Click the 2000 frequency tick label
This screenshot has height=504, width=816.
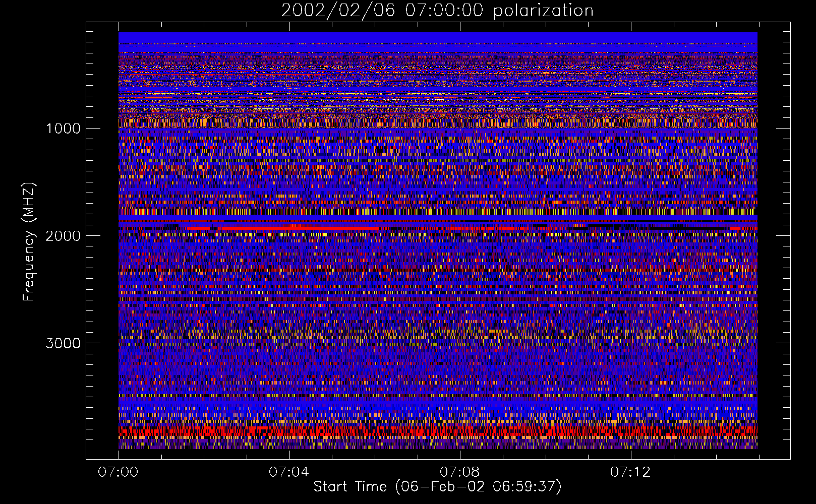click(63, 236)
